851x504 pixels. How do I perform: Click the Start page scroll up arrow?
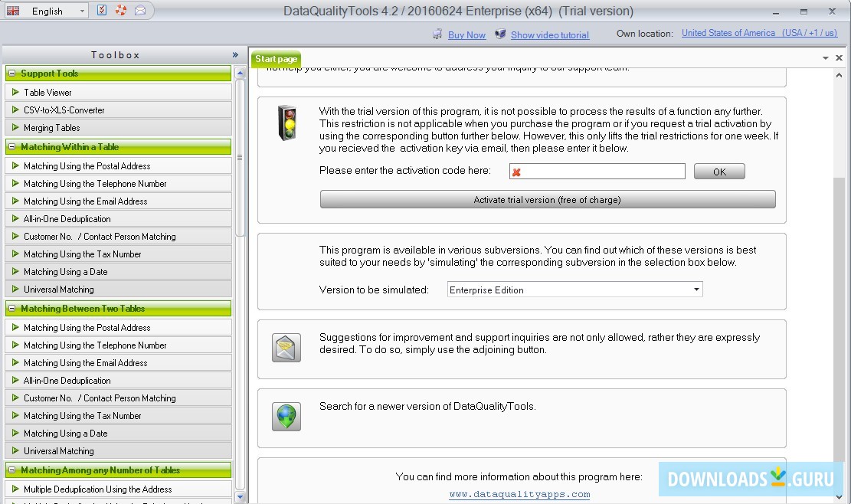(x=839, y=75)
